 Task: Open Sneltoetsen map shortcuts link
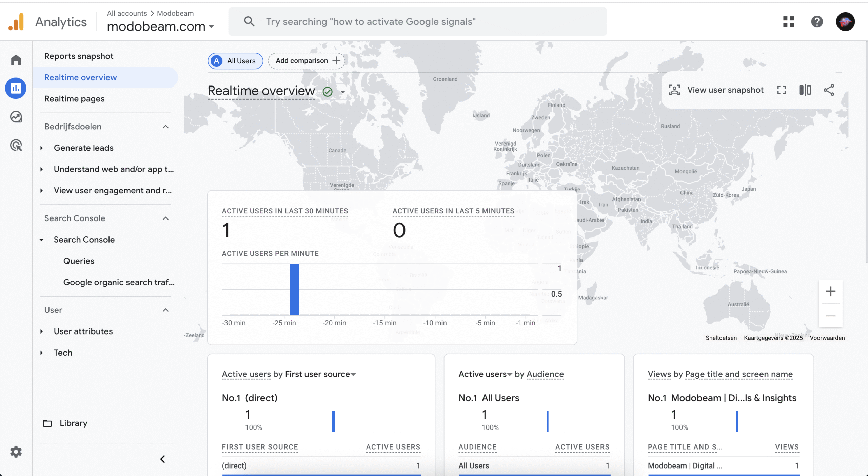point(721,338)
